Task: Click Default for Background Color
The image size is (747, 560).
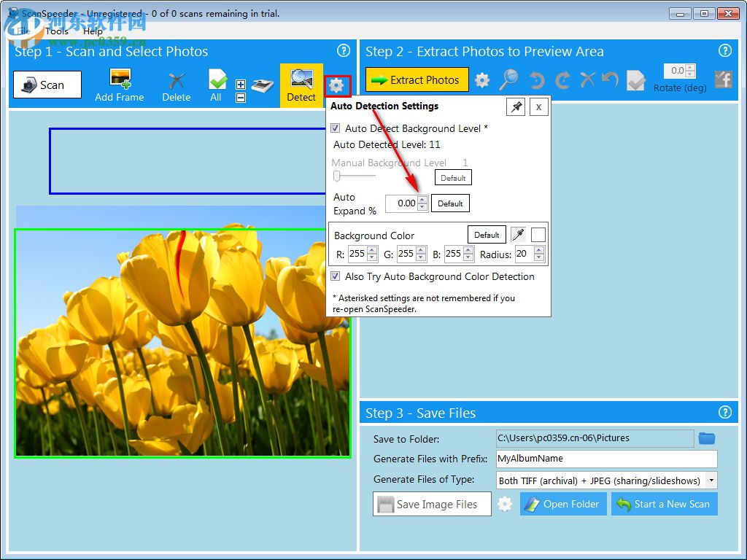Action: point(487,235)
